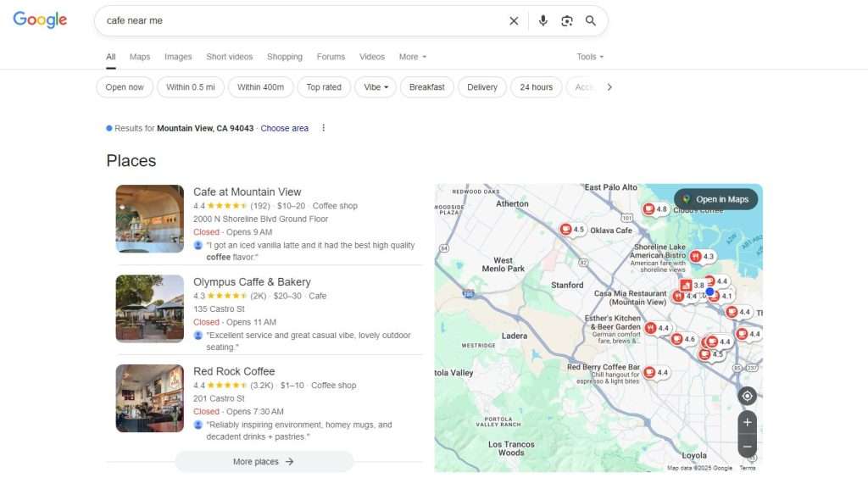Zoom in on the map with plus
The image size is (868, 489).
[747, 422]
